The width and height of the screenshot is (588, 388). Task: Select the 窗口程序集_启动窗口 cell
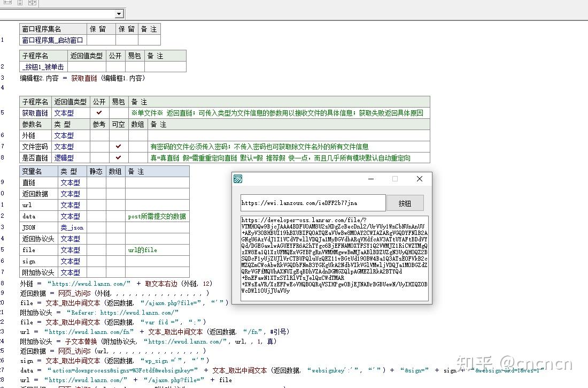pos(51,40)
